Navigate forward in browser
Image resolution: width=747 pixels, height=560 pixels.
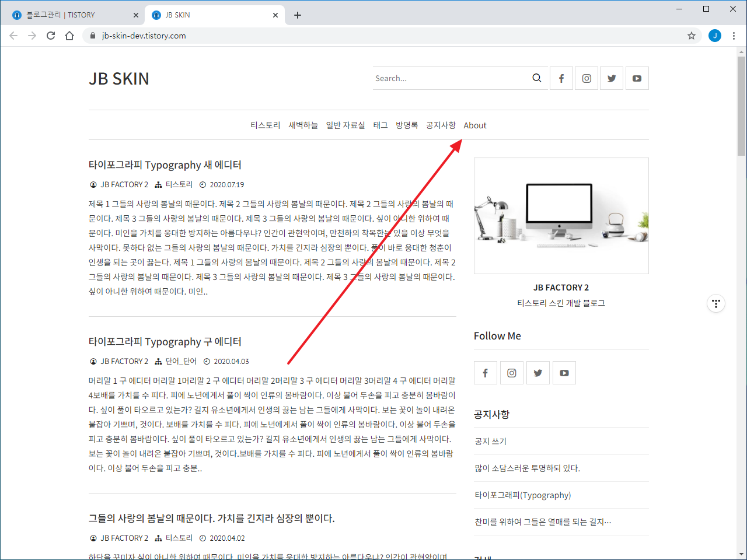[x=32, y=36]
